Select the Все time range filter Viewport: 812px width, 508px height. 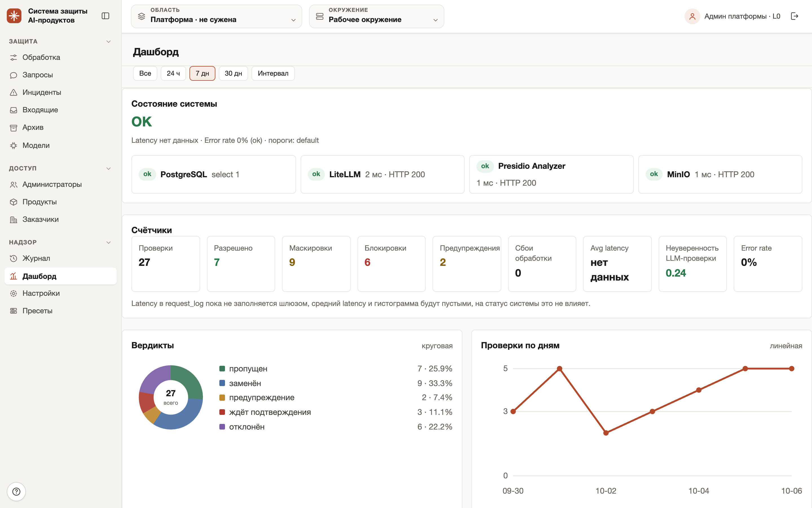(x=145, y=73)
